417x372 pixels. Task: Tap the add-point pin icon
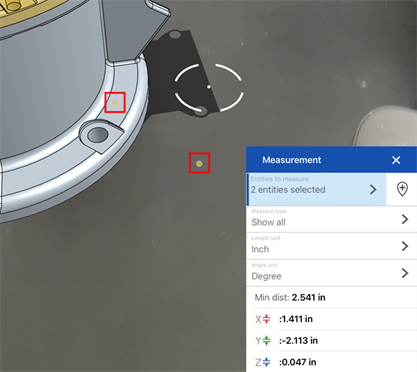(x=402, y=189)
